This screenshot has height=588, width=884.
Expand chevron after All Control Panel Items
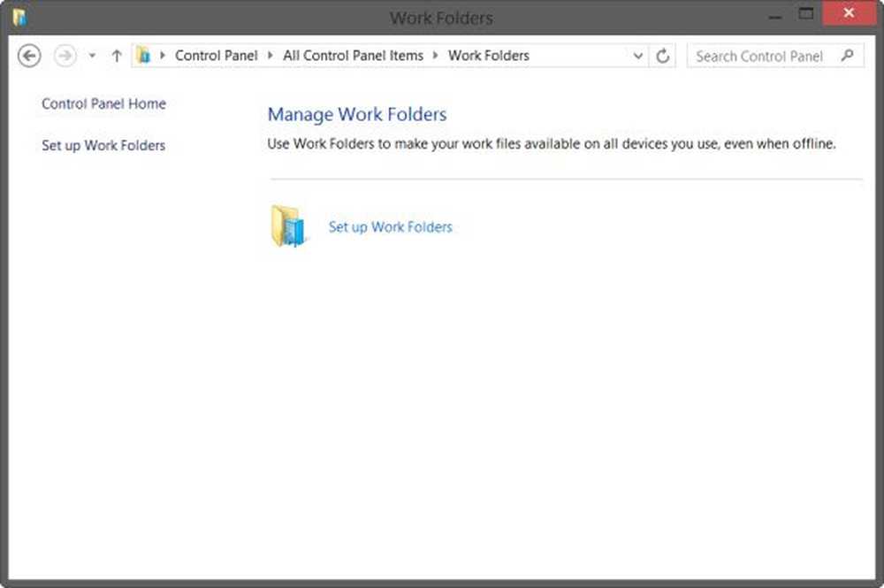pyautogui.click(x=435, y=55)
